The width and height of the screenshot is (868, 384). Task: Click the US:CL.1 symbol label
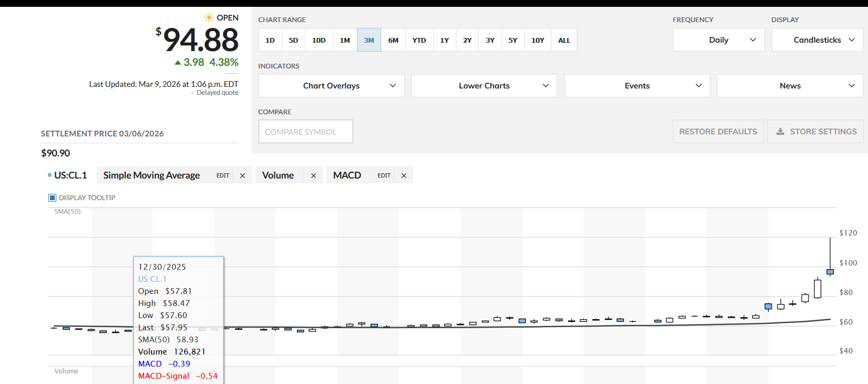pyautogui.click(x=71, y=175)
